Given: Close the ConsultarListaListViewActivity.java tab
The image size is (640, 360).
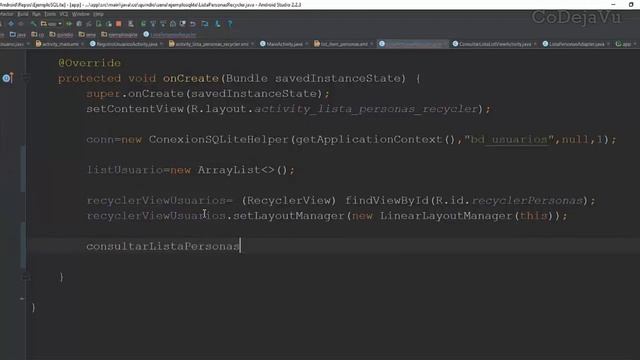Looking at the screenshot, I should (x=535, y=44).
